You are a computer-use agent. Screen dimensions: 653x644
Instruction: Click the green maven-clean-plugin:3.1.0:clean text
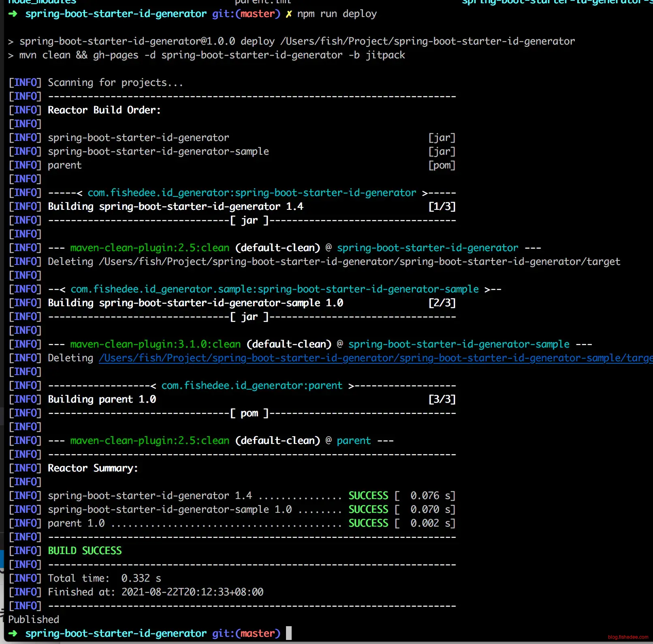155,344
